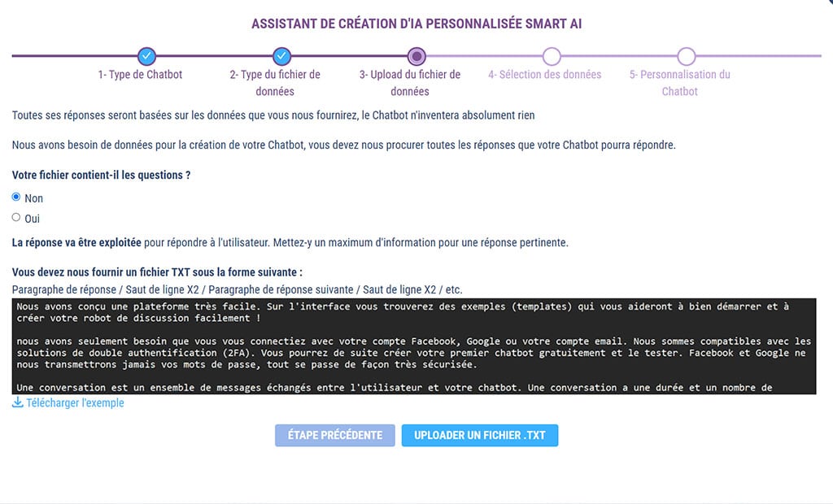Click the checkmark circle for step 2

click(x=281, y=56)
